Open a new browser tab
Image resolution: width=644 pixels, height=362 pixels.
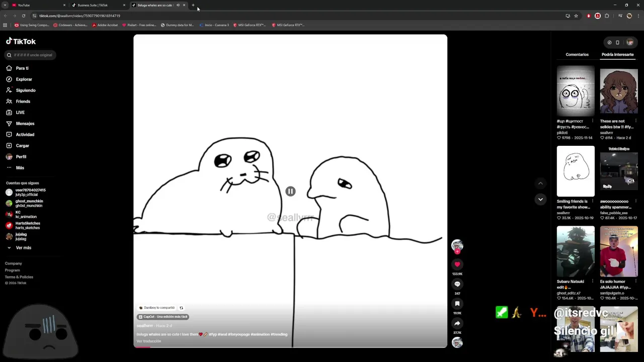coord(193,5)
